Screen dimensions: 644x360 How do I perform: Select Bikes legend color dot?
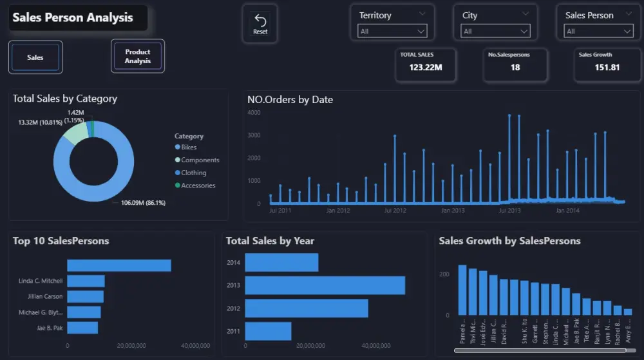coord(178,147)
